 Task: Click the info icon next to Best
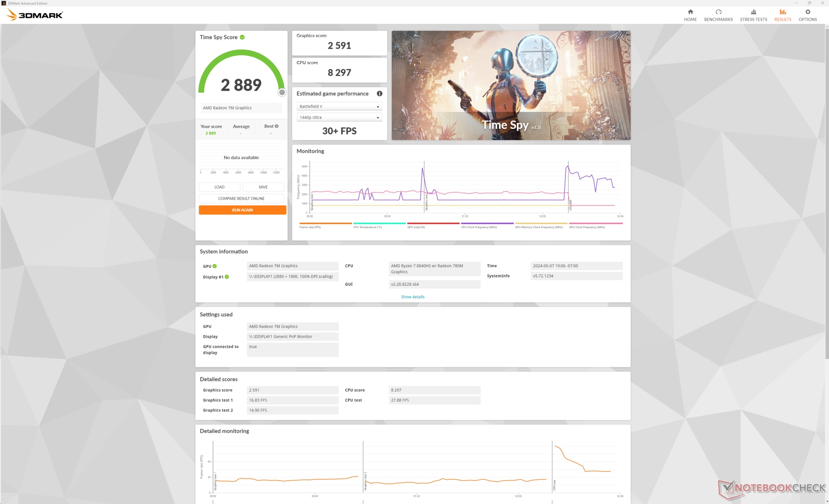point(277,126)
